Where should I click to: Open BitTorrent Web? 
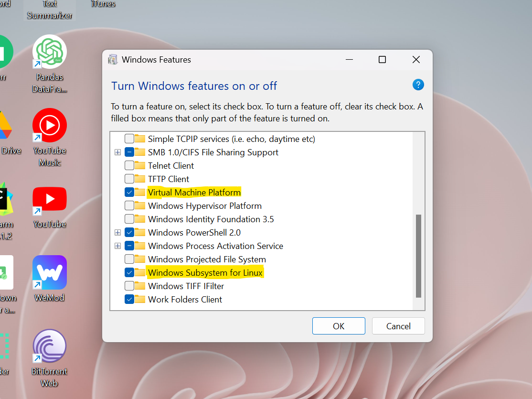pyautogui.click(x=49, y=346)
